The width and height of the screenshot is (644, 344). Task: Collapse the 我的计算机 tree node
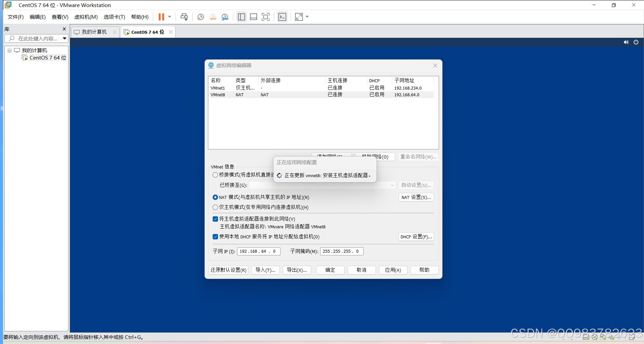click(10, 50)
